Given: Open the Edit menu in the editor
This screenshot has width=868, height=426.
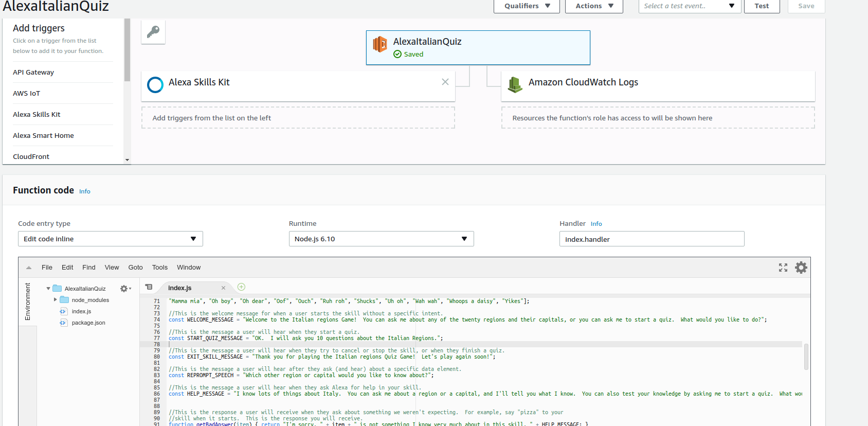Looking at the screenshot, I should [x=67, y=268].
